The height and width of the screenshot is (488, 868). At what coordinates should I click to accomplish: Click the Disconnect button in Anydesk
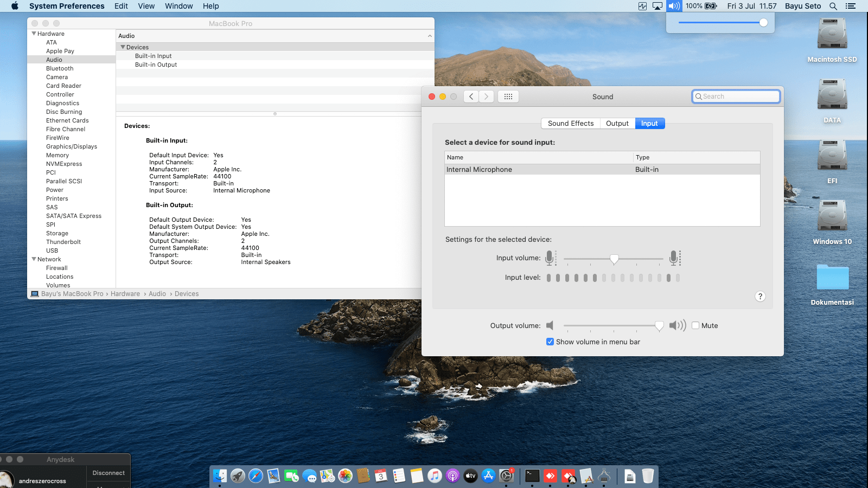pos(108,473)
